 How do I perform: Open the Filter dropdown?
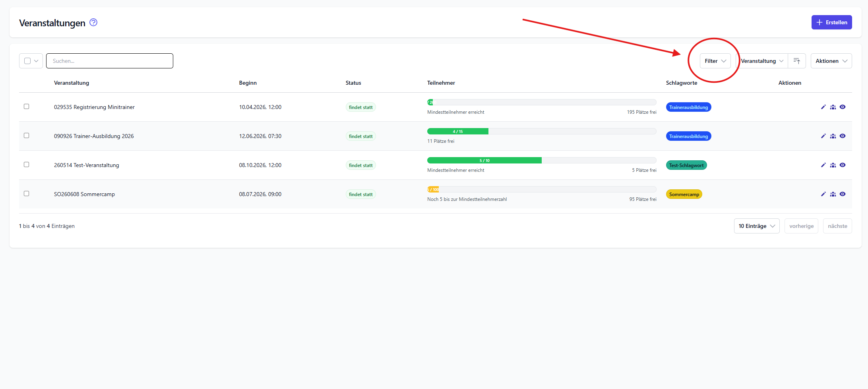pos(715,61)
